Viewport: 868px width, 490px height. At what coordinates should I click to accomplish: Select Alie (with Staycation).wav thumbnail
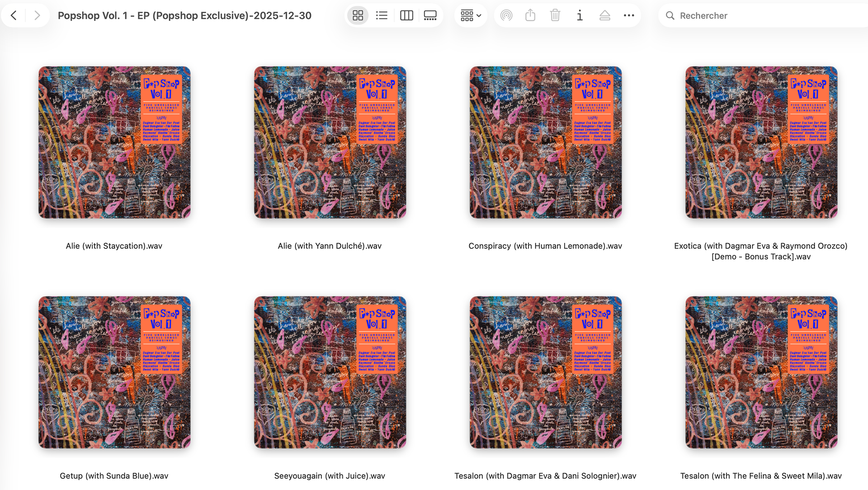pos(114,143)
